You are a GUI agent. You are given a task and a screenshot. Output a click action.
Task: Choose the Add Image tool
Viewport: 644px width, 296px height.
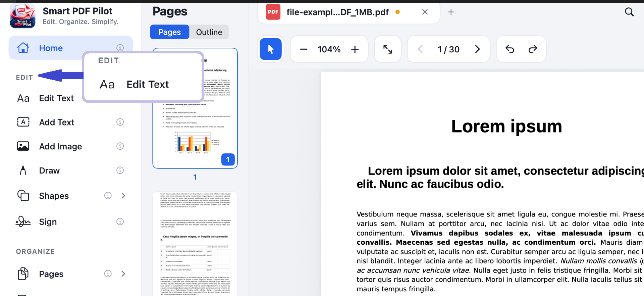coord(60,147)
